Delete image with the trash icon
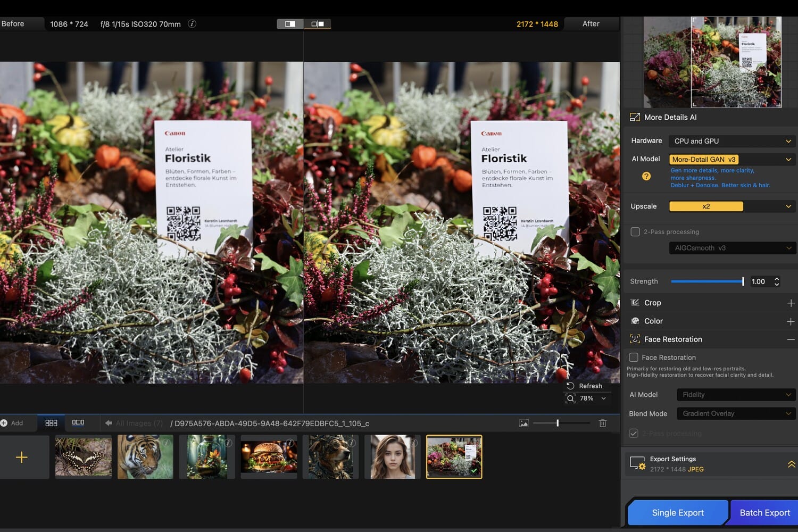The image size is (798, 532). (x=603, y=423)
